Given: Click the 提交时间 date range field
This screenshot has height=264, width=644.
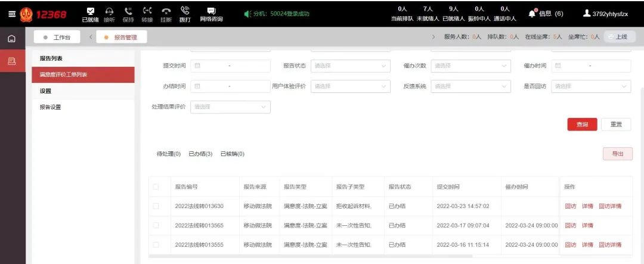Looking at the screenshot, I should (x=230, y=66).
